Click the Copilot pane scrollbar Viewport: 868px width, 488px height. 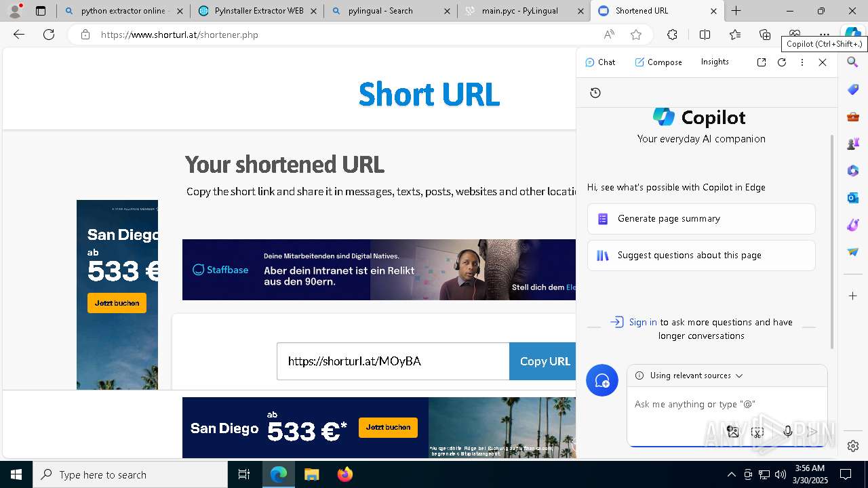pyautogui.click(x=833, y=242)
